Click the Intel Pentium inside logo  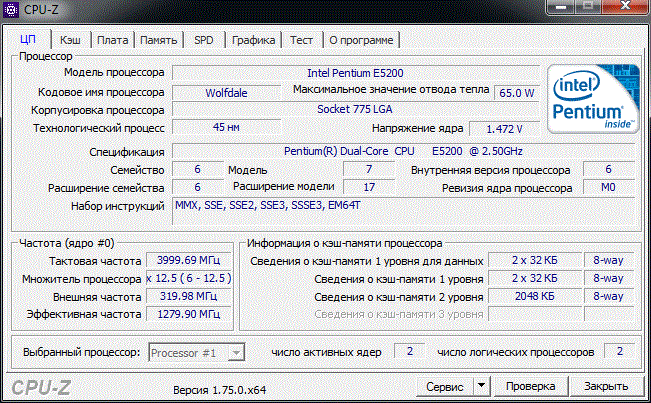tap(593, 99)
